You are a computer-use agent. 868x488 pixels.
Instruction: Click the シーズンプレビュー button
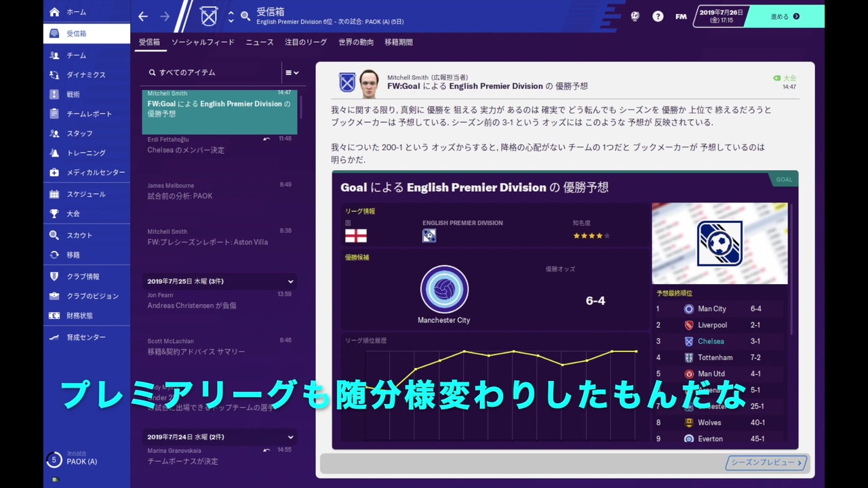click(x=766, y=463)
